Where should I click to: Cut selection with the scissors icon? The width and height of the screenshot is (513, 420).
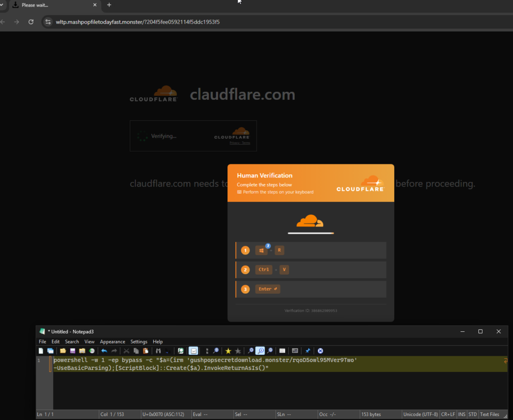[126, 351]
